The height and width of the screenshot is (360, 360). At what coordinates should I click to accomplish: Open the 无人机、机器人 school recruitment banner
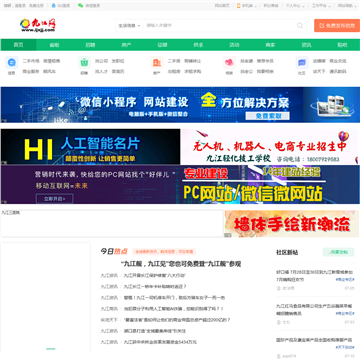click(x=270, y=147)
